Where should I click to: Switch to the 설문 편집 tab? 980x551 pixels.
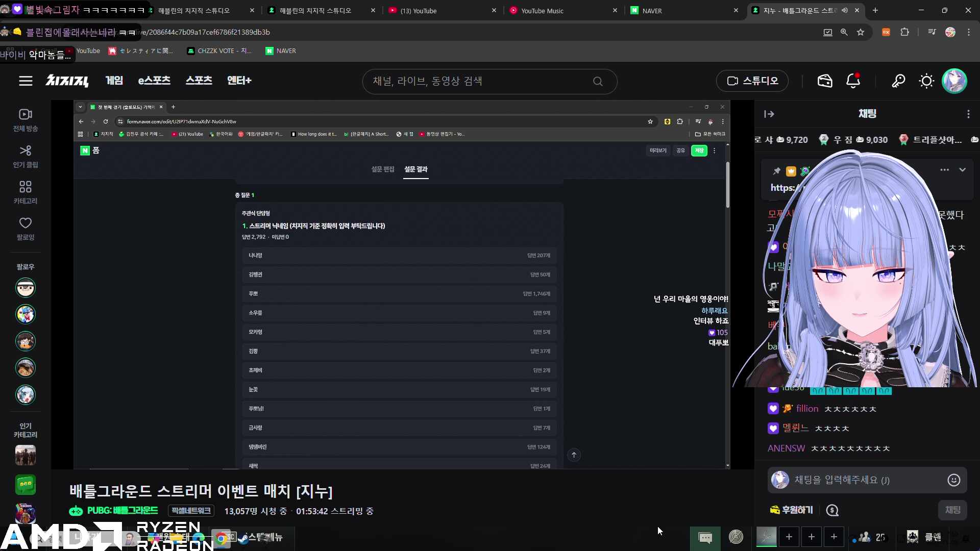pos(382,169)
